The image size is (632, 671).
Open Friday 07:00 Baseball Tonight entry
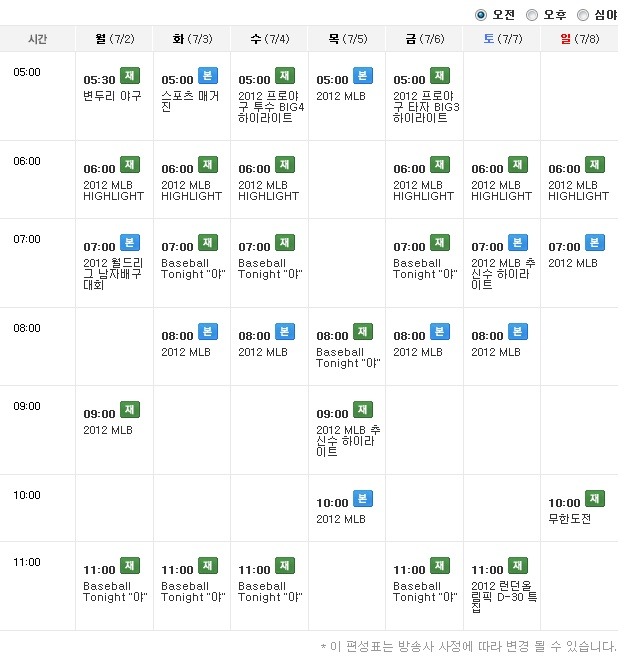pos(425,269)
